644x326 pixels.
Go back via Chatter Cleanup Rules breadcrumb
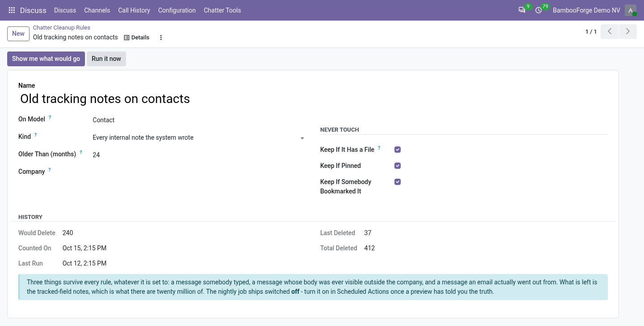tap(62, 28)
